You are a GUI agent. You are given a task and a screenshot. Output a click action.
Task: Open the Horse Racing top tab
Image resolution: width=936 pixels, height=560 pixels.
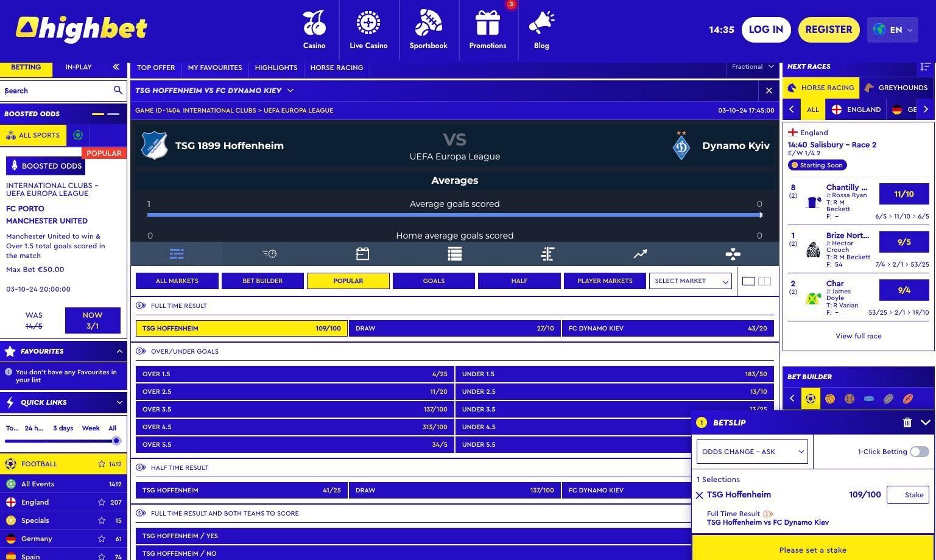coord(337,68)
